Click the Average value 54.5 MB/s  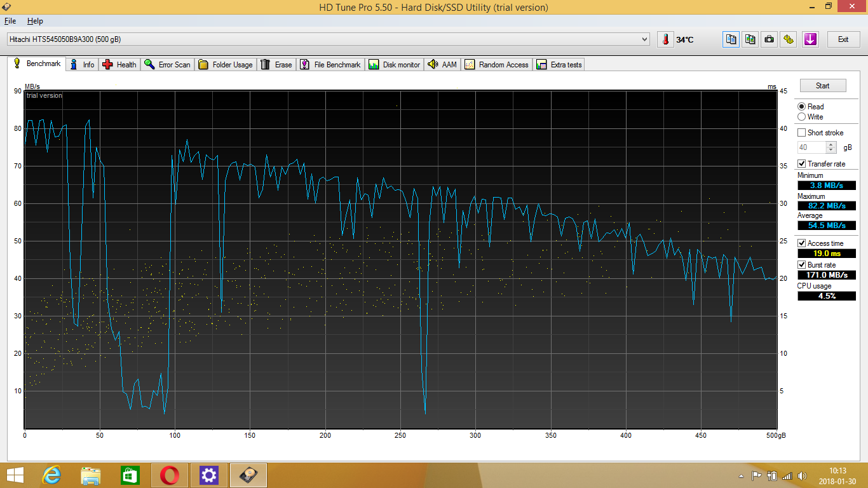[x=827, y=226]
